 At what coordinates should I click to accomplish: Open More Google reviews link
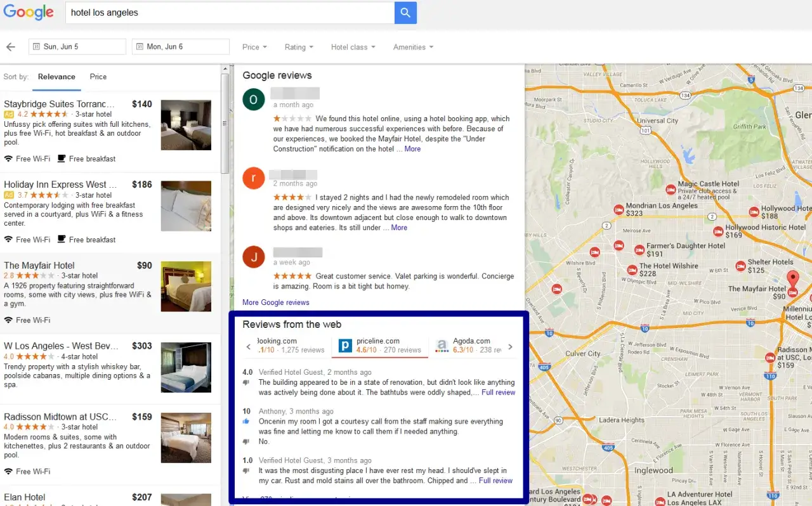point(275,302)
